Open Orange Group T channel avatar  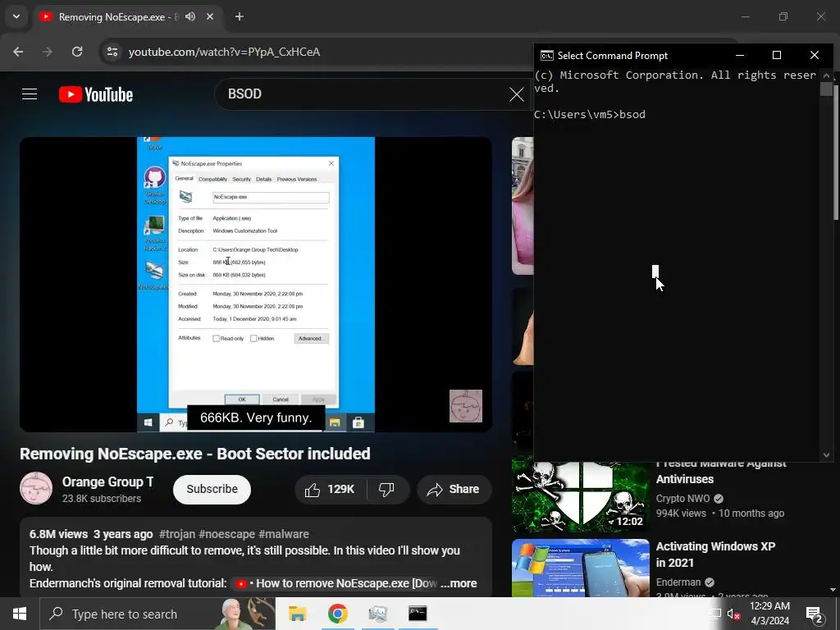pos(36,488)
